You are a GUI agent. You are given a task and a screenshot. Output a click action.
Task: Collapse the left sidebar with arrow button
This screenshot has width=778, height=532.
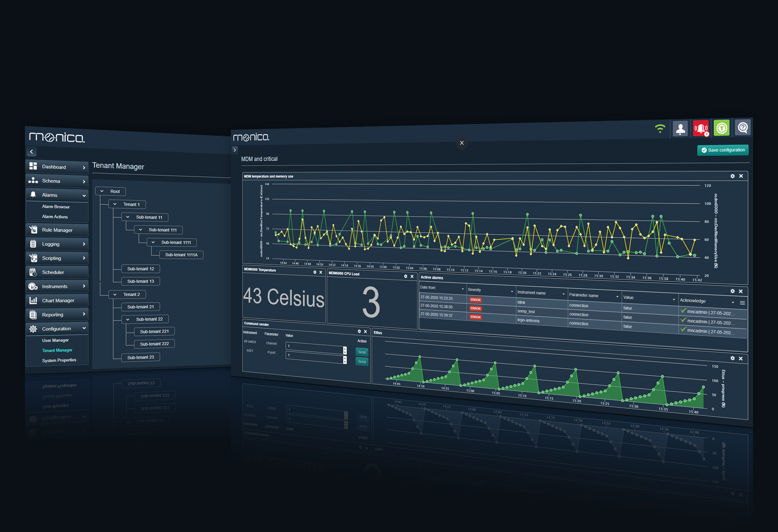click(x=32, y=151)
